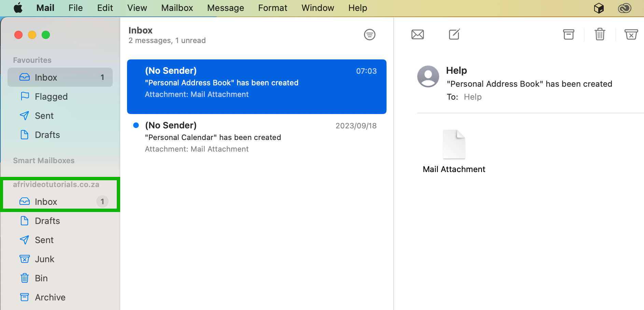The image size is (644, 310).
Task: Open the Format menu
Action: [x=272, y=8]
